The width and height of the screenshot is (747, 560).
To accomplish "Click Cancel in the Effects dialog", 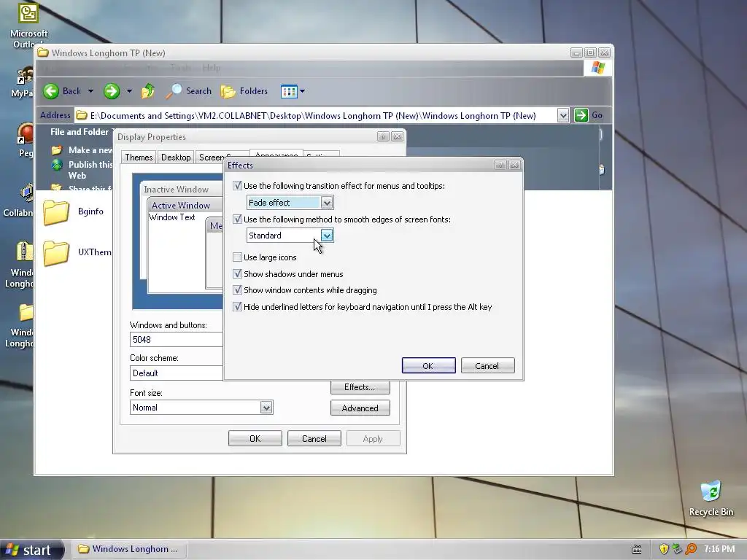I will coord(487,366).
